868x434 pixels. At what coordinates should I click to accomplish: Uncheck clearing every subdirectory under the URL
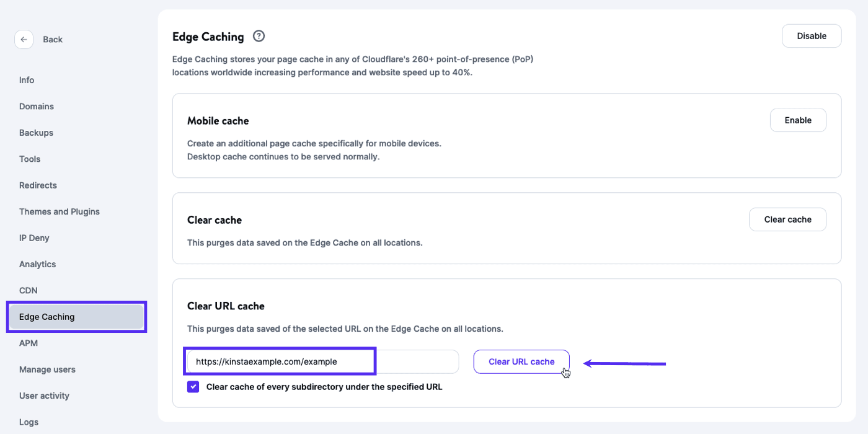[193, 386]
